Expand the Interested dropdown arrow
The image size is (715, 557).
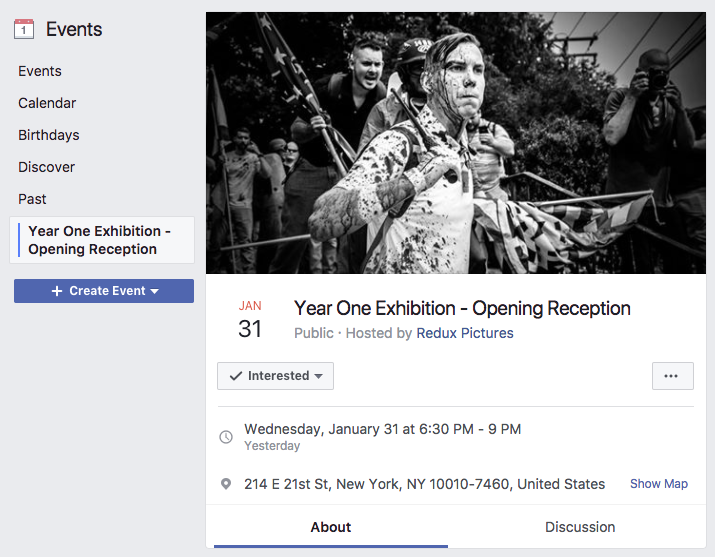(x=318, y=376)
